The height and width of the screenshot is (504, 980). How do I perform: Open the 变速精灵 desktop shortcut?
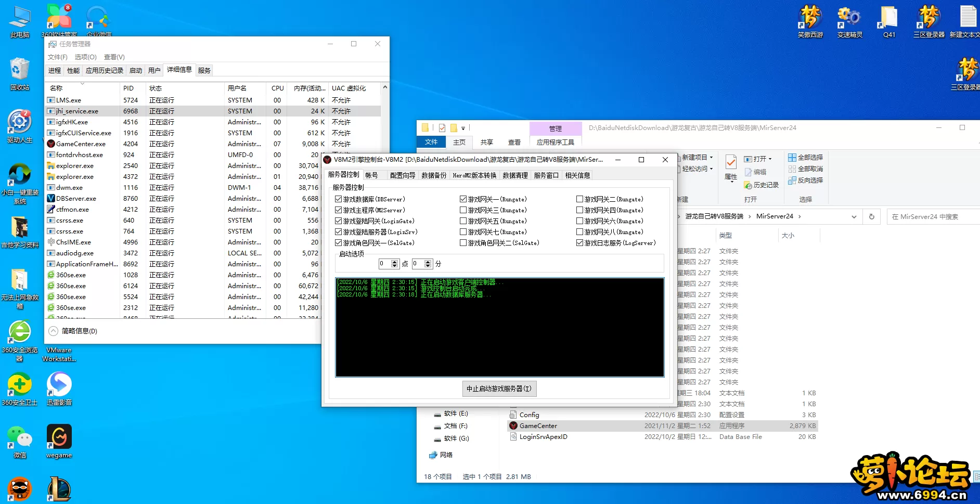coord(850,22)
